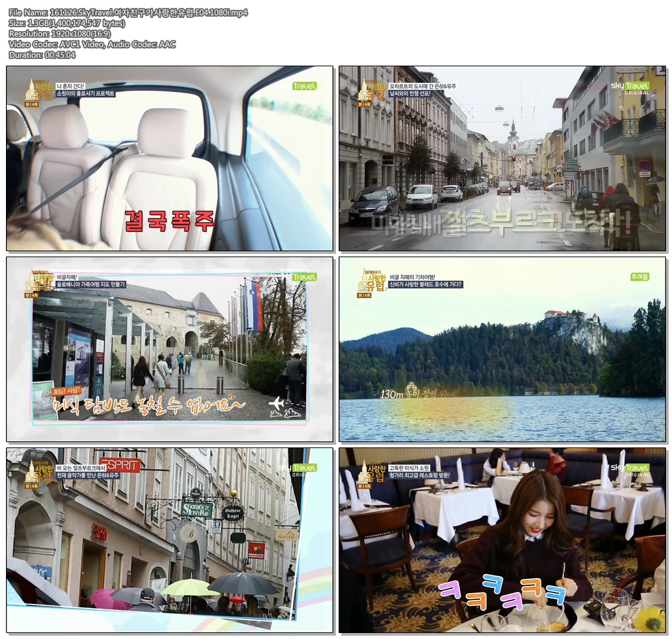Click the car interior thumbnail
Viewport: 672px width, 639px height.
pos(169,159)
